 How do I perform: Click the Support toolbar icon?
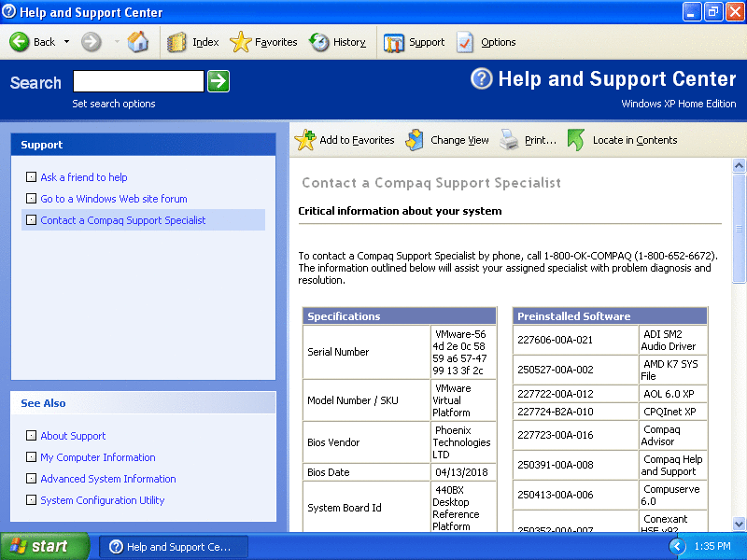tap(394, 42)
